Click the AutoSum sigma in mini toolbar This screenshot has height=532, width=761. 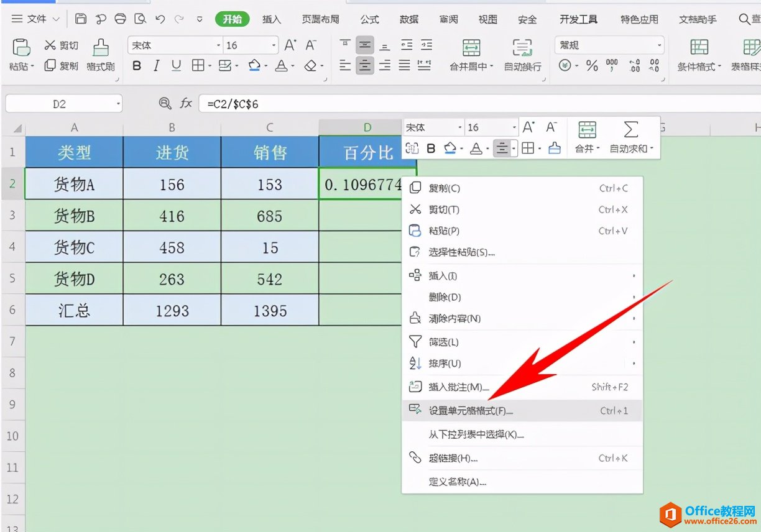(630, 130)
